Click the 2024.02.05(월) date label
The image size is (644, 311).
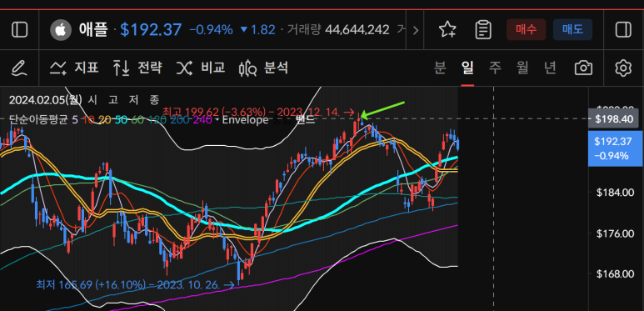pos(46,100)
